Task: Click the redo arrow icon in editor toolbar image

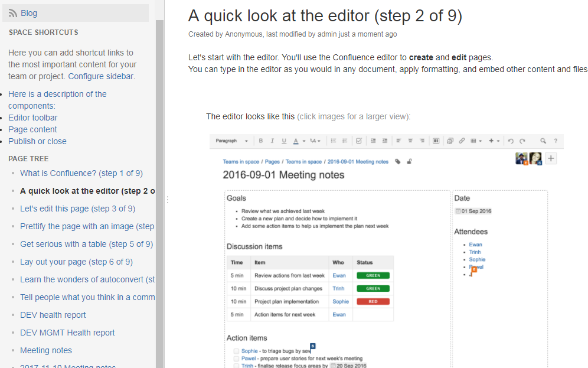Action: (x=522, y=141)
